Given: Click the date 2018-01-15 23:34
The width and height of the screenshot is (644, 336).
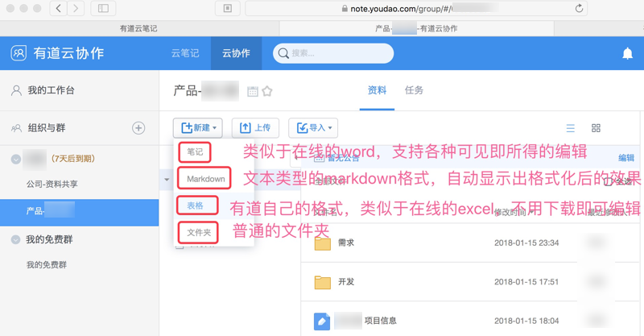Looking at the screenshot, I should point(526,243).
